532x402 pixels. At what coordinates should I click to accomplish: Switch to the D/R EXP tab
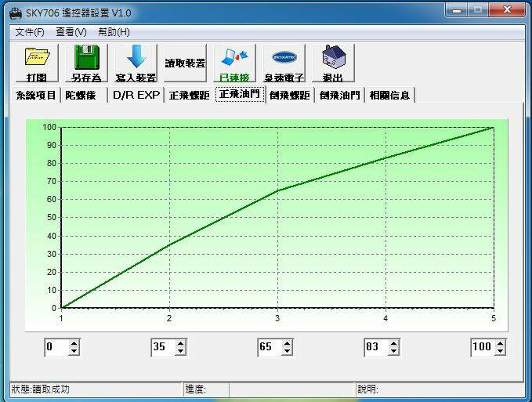[136, 96]
